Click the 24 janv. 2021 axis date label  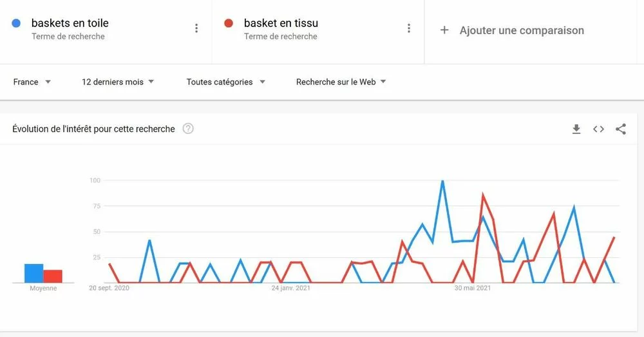(x=291, y=288)
